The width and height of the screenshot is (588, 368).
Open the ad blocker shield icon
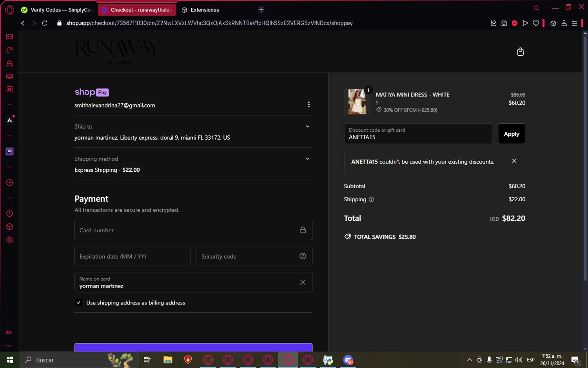point(514,23)
